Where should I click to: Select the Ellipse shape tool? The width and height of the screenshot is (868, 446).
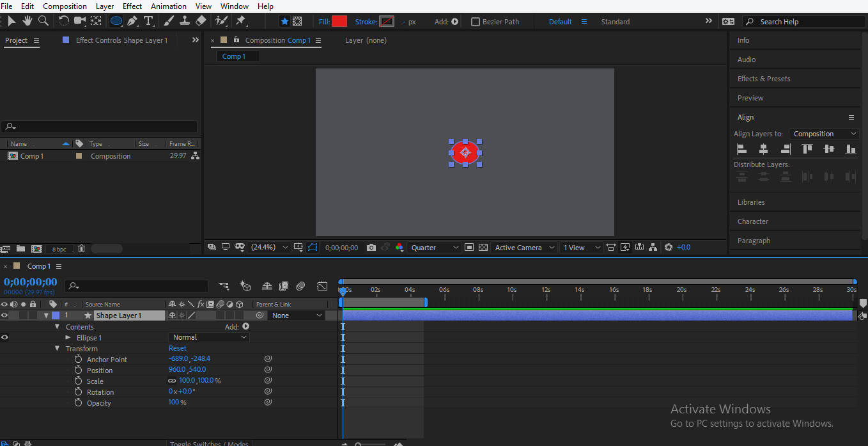[x=116, y=21]
